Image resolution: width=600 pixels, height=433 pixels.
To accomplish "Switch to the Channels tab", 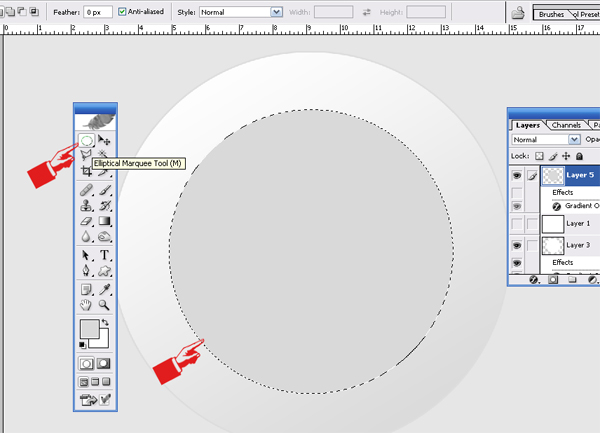I will point(566,125).
